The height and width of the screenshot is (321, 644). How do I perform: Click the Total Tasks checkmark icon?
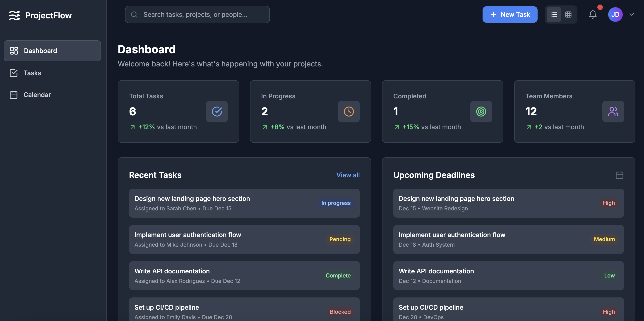pyautogui.click(x=217, y=112)
